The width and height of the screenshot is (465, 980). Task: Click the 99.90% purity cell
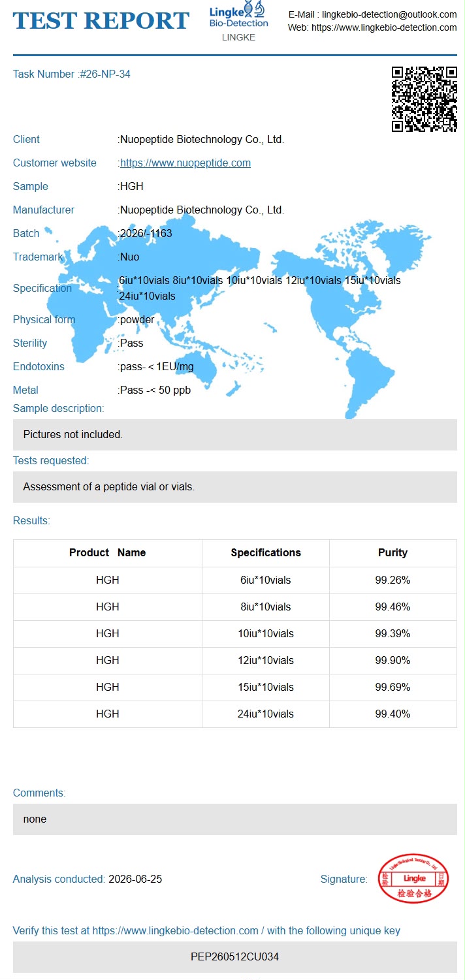(393, 660)
